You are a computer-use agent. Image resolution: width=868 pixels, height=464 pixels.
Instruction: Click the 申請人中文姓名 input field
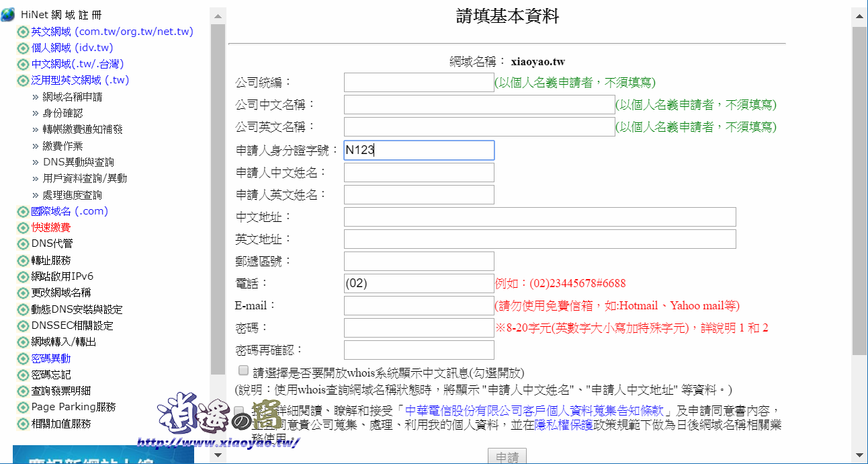tap(419, 172)
